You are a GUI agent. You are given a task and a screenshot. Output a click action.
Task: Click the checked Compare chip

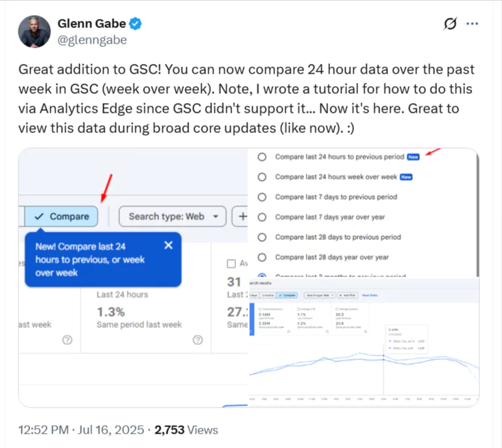pyautogui.click(x=61, y=217)
